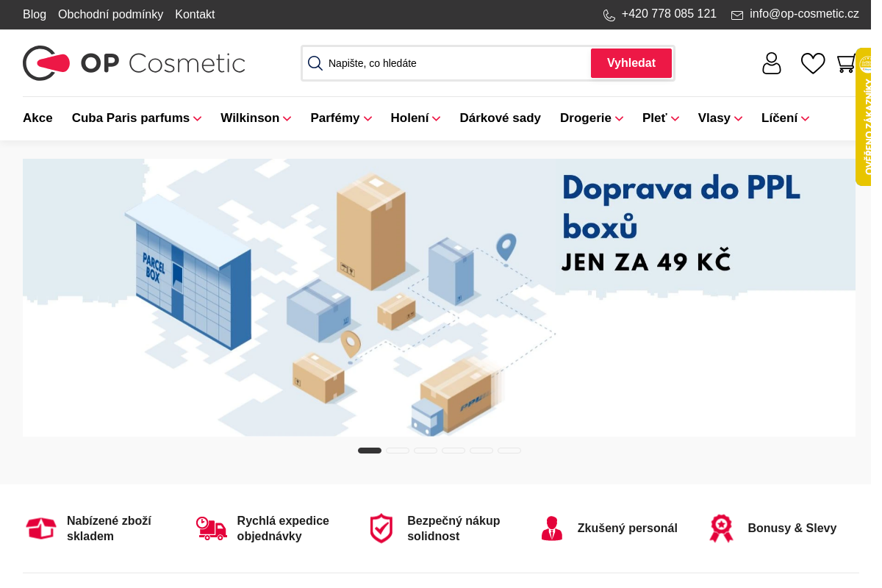The height and width of the screenshot is (588, 882).
Task: Open the Wilkinson category
Action: point(250,118)
